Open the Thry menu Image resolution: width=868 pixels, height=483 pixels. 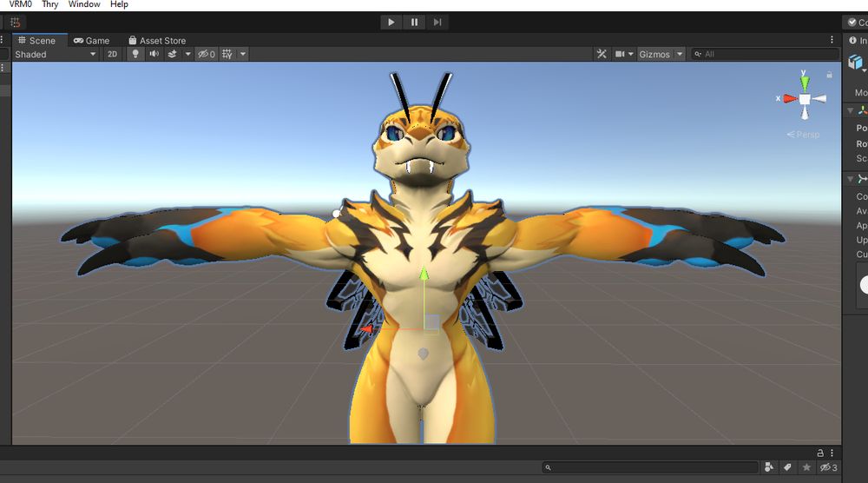point(49,4)
